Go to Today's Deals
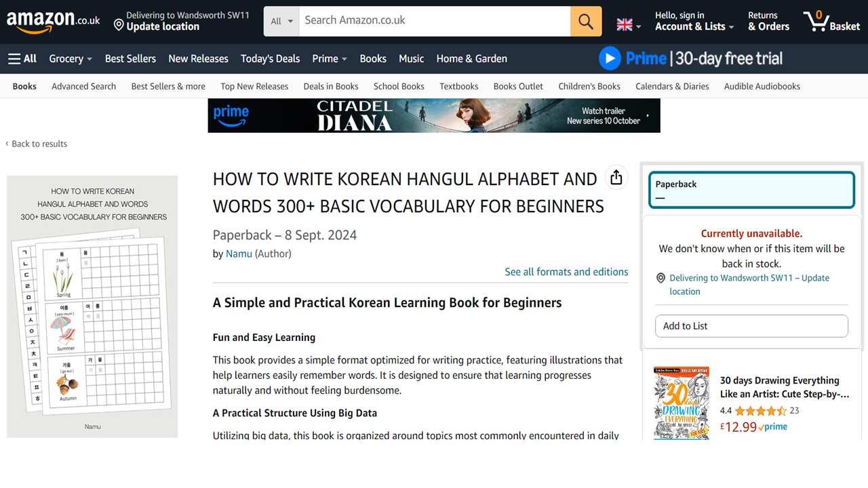Screen dimensions: 868x488 point(270,59)
